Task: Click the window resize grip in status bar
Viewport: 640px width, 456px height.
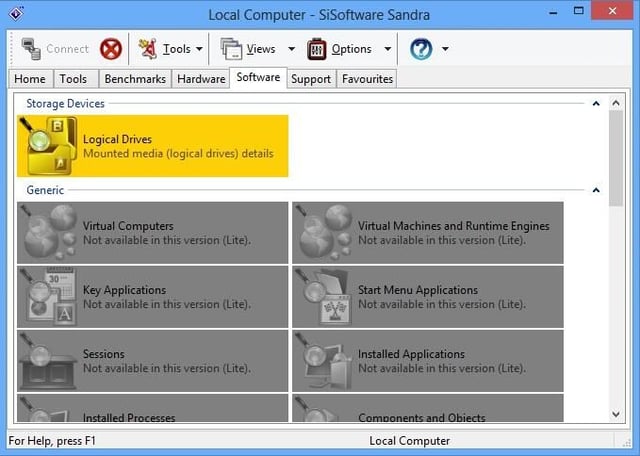Action: point(626,442)
